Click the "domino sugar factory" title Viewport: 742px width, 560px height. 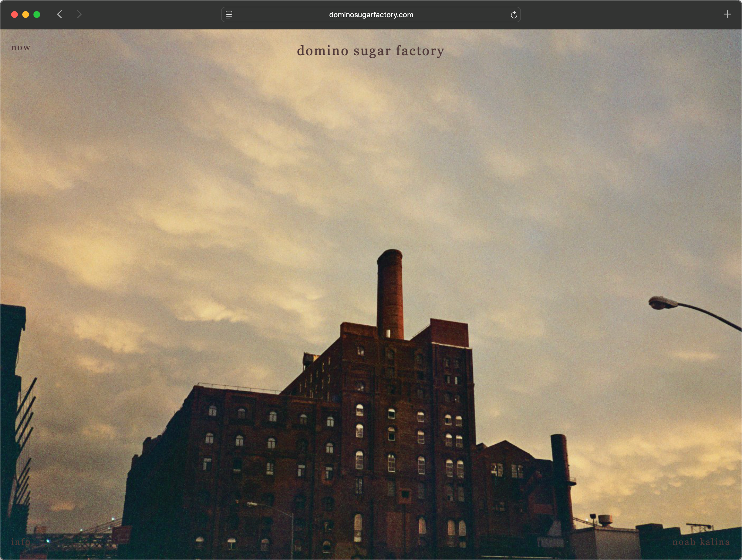click(x=370, y=51)
